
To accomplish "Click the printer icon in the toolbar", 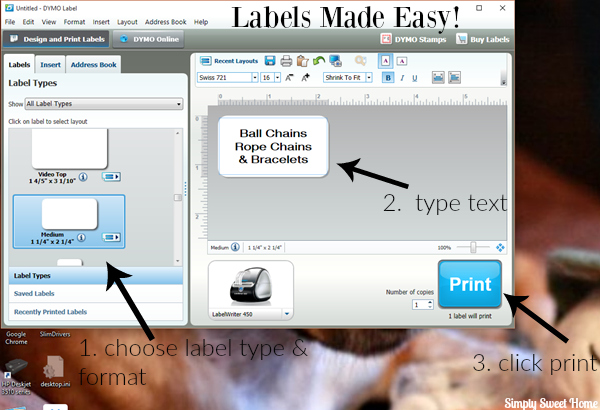I will 286,61.
